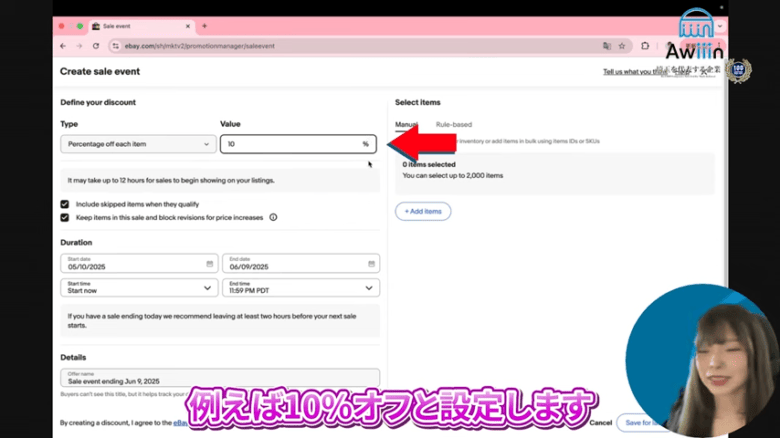Click the 12 hours sales notice text
780x438 pixels.
click(x=171, y=180)
